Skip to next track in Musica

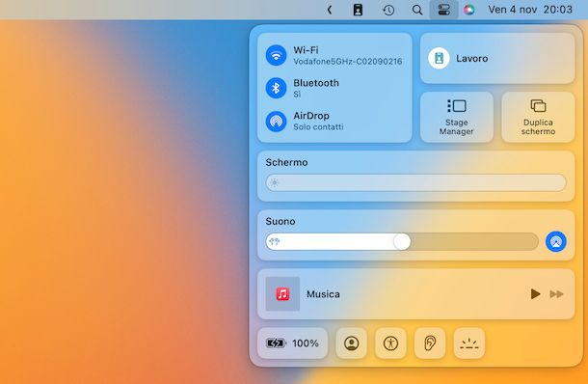[556, 294]
